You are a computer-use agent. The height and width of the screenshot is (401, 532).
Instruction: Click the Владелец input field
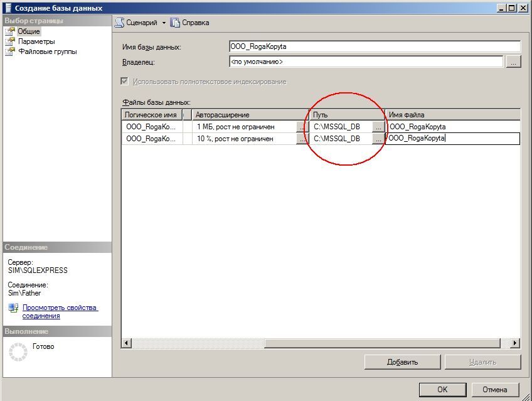coord(366,61)
